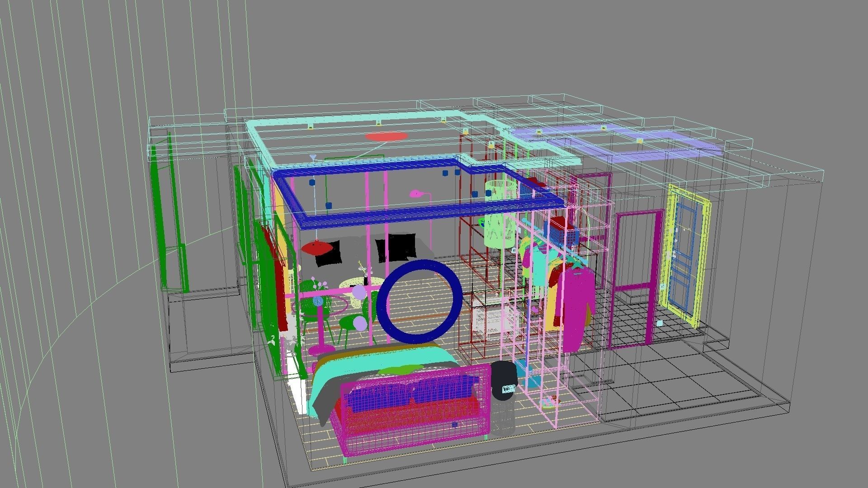Select the red disc ceiling lamp
The height and width of the screenshot is (488, 868).
click(387, 136)
